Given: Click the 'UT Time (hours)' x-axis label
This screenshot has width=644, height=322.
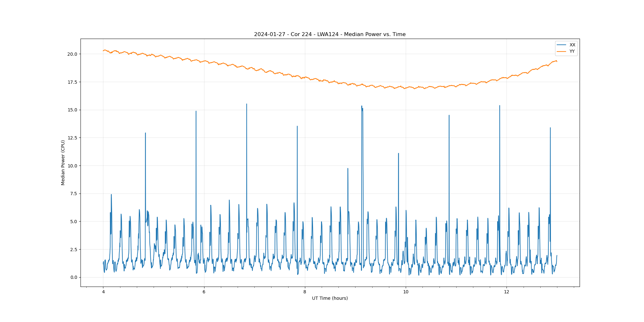Looking at the screenshot, I should pos(330,298).
